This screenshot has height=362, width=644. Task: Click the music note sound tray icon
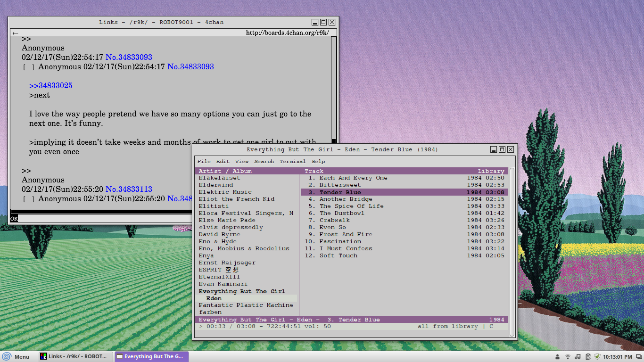click(x=578, y=357)
